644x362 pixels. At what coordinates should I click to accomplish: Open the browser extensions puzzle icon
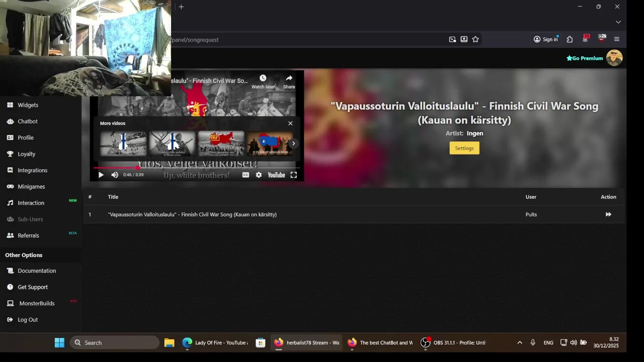[570, 39]
